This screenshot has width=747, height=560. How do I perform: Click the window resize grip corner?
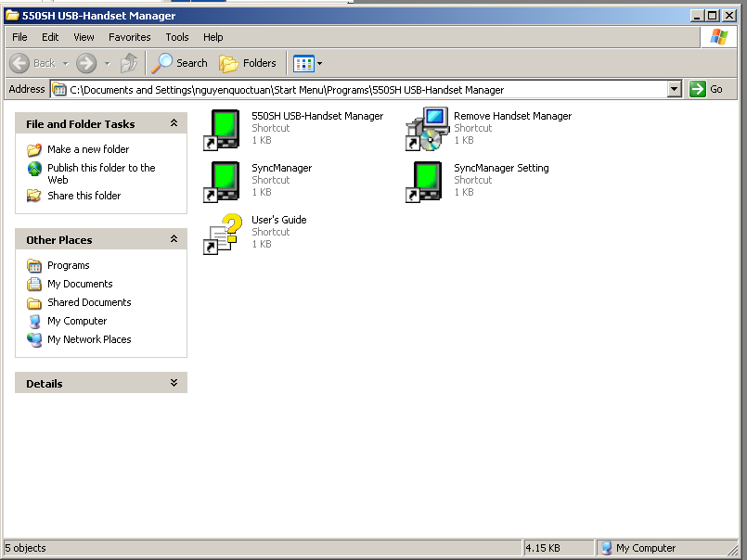pos(732,549)
